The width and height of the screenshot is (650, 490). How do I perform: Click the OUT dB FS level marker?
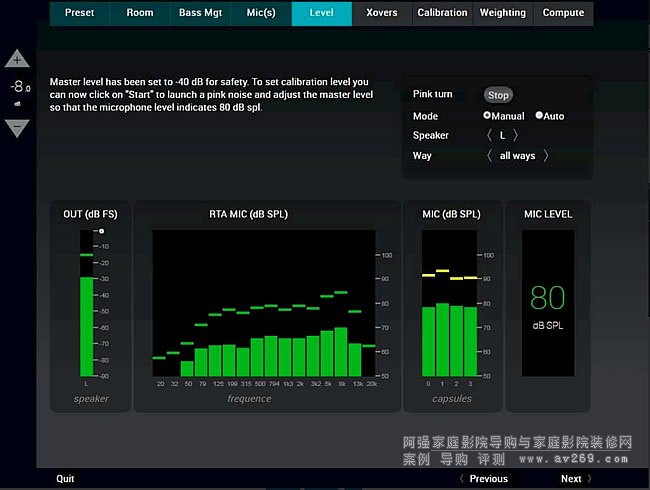point(101,231)
